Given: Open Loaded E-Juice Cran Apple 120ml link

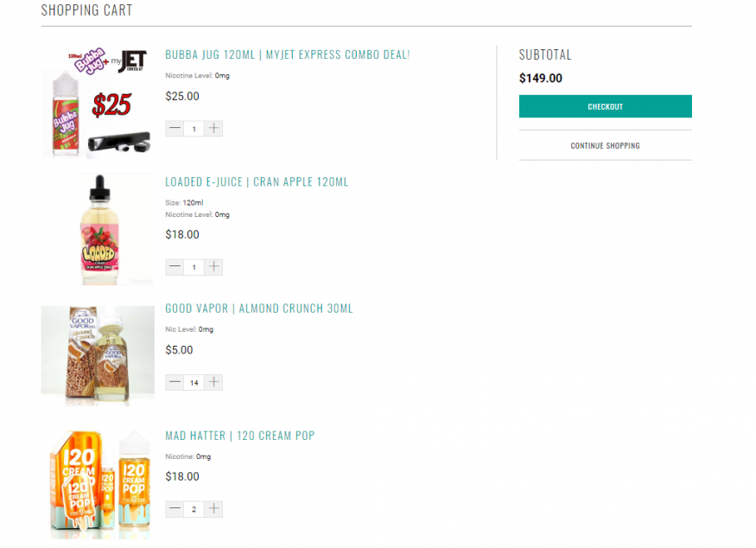Looking at the screenshot, I should [x=257, y=182].
